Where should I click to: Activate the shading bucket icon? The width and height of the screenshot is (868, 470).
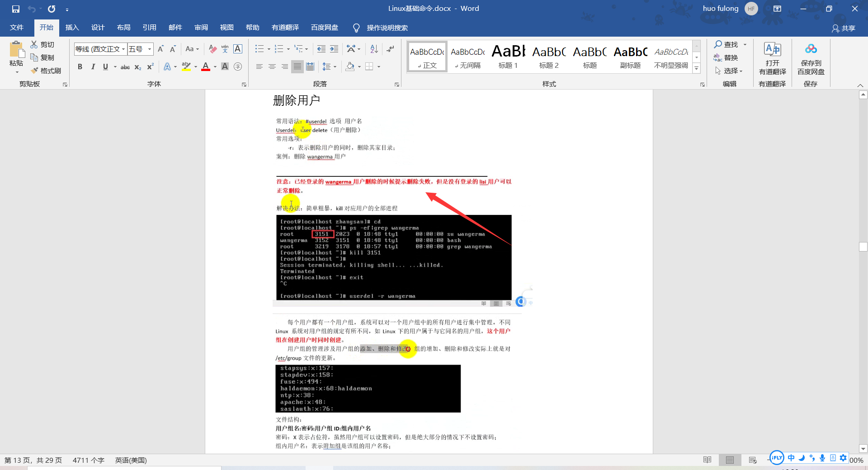click(x=350, y=66)
